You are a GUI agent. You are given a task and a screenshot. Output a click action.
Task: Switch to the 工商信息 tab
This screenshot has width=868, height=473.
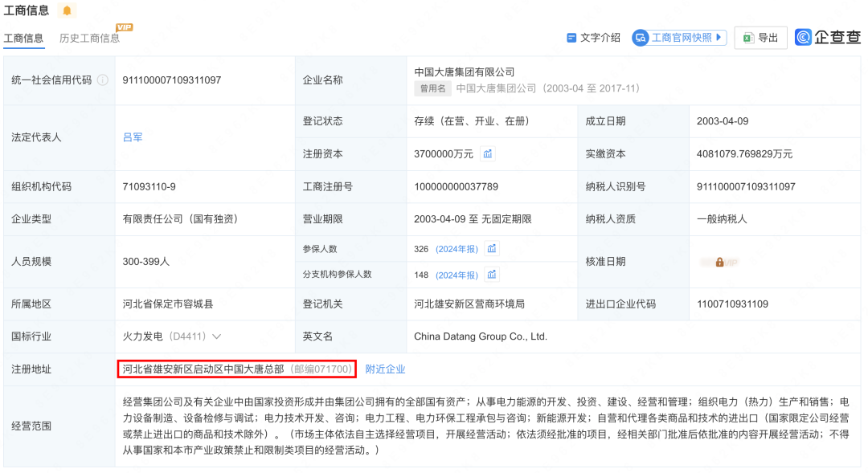(23, 39)
